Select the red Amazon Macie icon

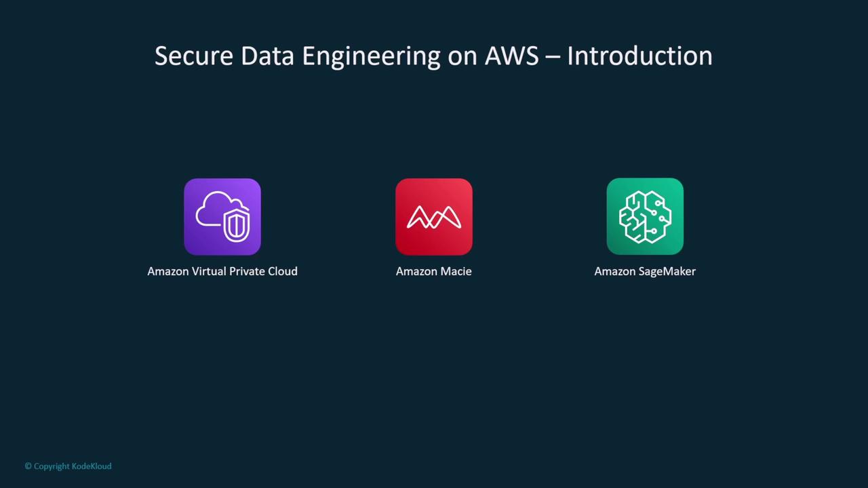tap(434, 217)
